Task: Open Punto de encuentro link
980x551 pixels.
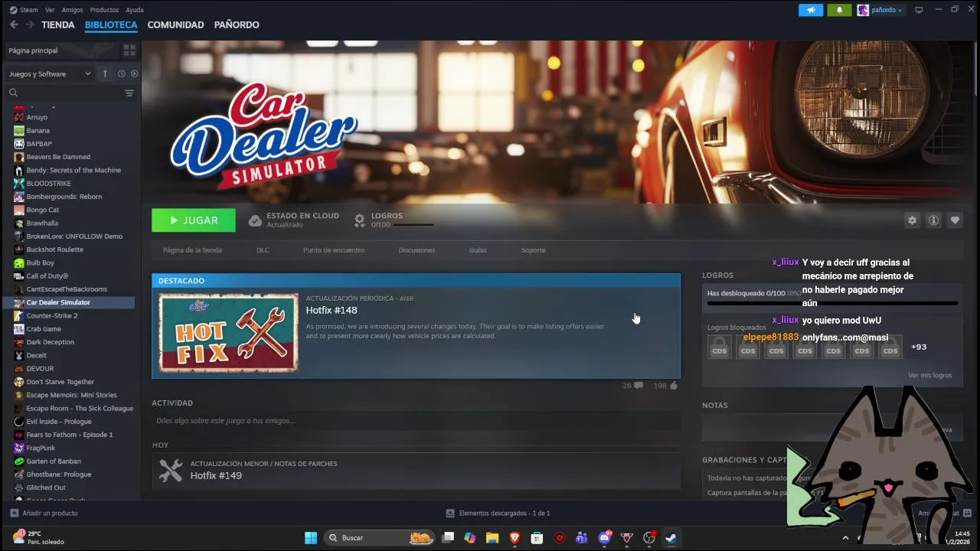Action: [334, 250]
